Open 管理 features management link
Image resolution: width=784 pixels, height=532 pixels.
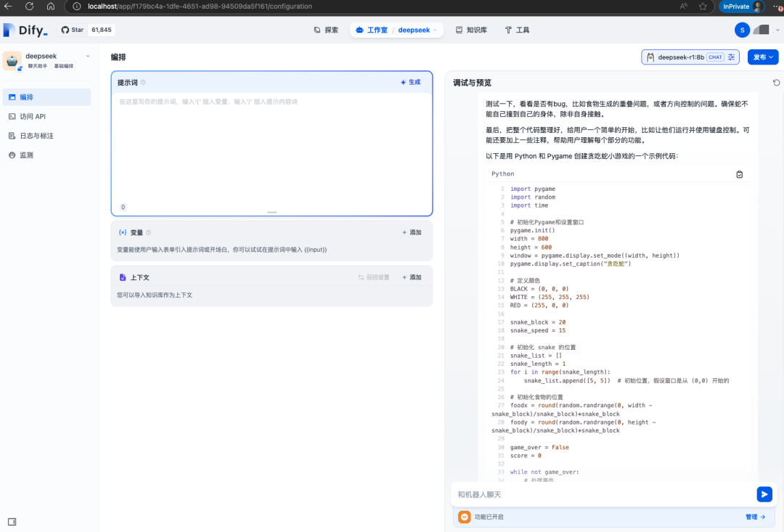[755, 517]
